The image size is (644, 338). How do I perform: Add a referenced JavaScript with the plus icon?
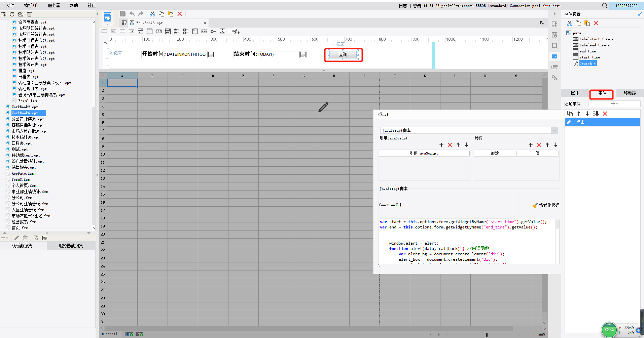click(441, 145)
